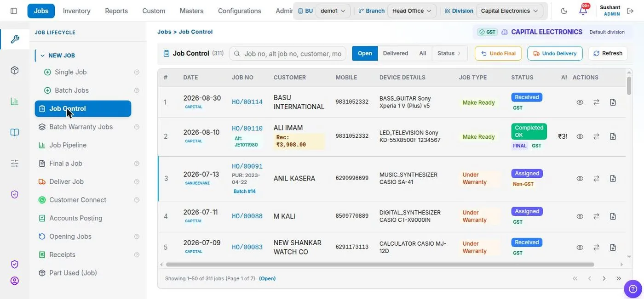The height and width of the screenshot is (299, 644).
Task: Click the table horizontal scrollbar
Action: pos(380,265)
